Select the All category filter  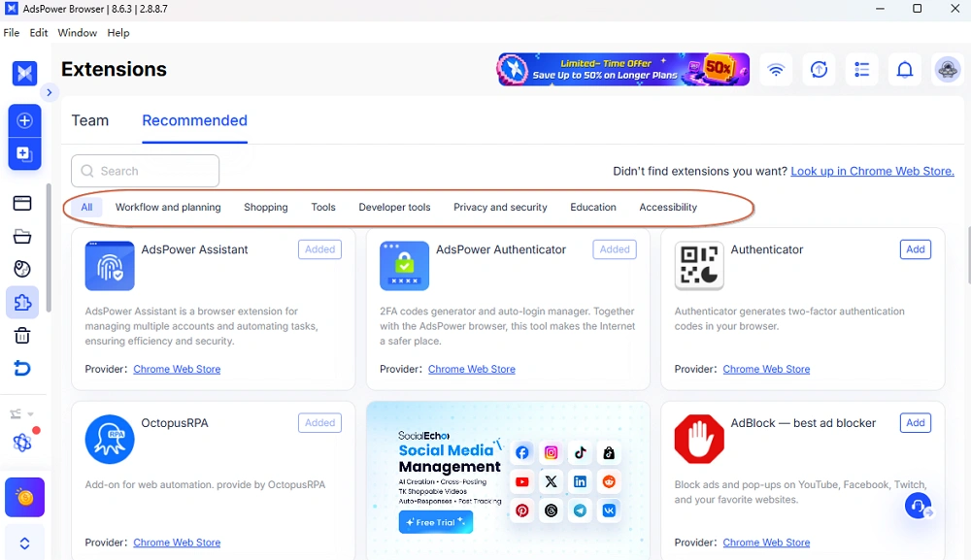coord(86,208)
